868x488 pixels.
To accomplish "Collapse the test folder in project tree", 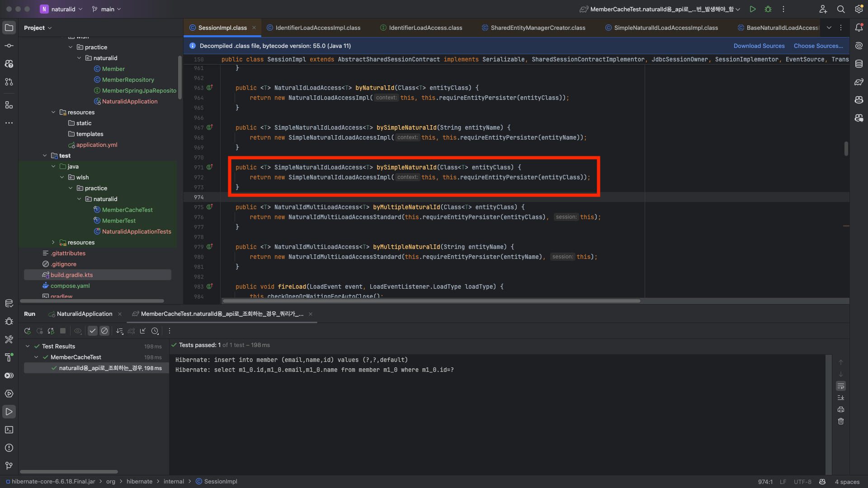I will [x=45, y=156].
